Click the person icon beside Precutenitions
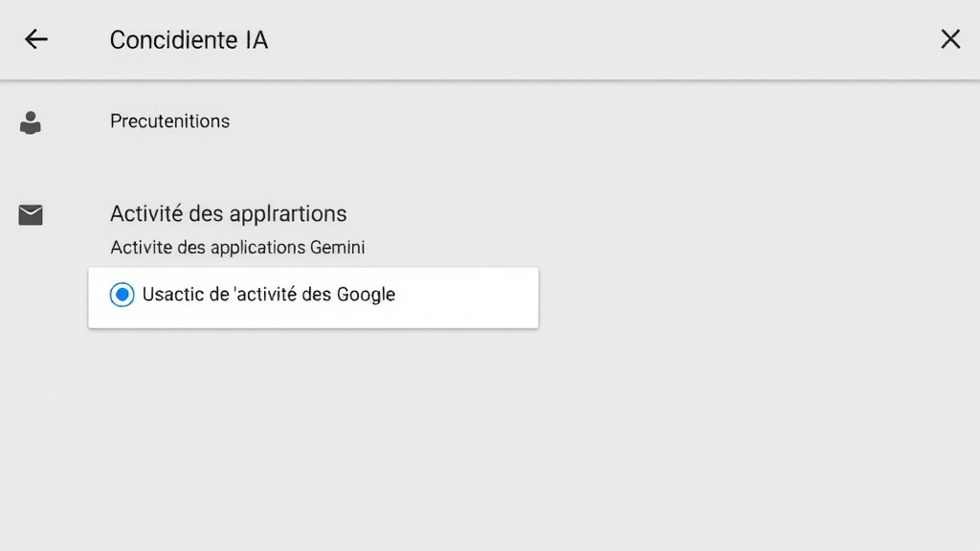This screenshot has width=980, height=551. (31, 122)
